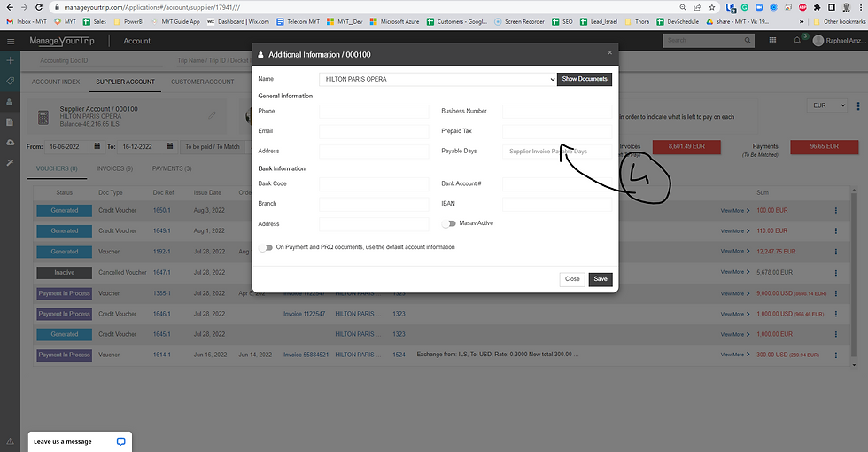This screenshot has height=452, width=868.
Task: Open Invoice 55884521 link
Action: point(306,355)
